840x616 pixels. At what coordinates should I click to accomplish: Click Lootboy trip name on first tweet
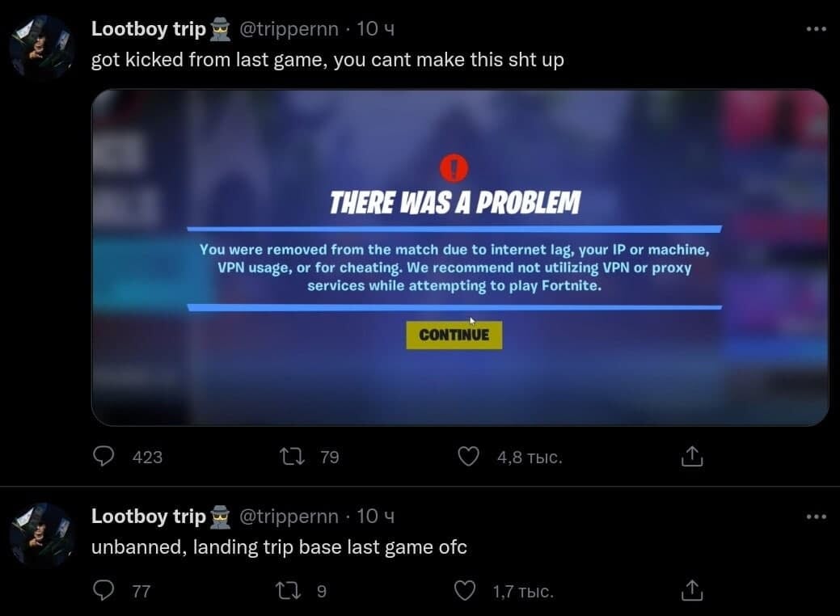149,29
